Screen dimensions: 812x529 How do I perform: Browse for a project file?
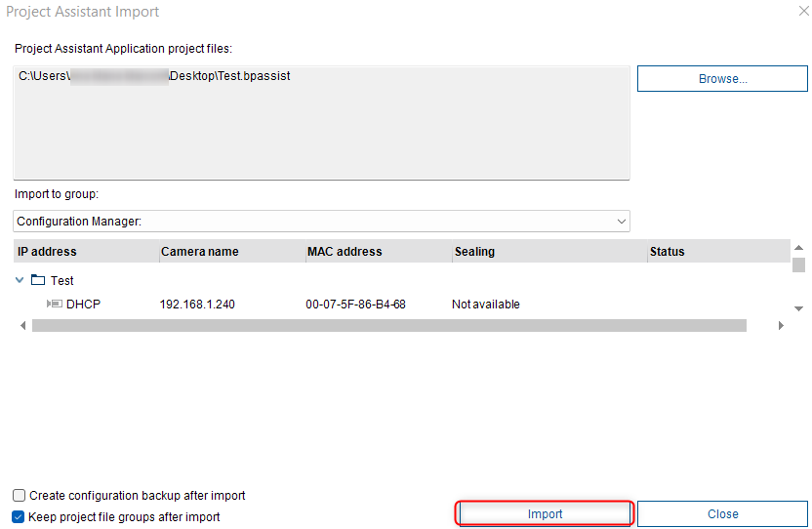[722, 79]
